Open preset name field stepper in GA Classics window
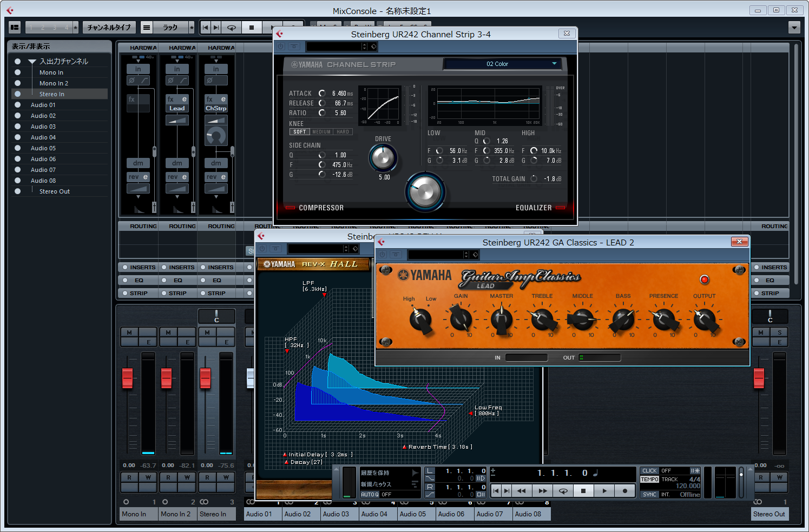809x532 pixels. pyautogui.click(x=466, y=255)
